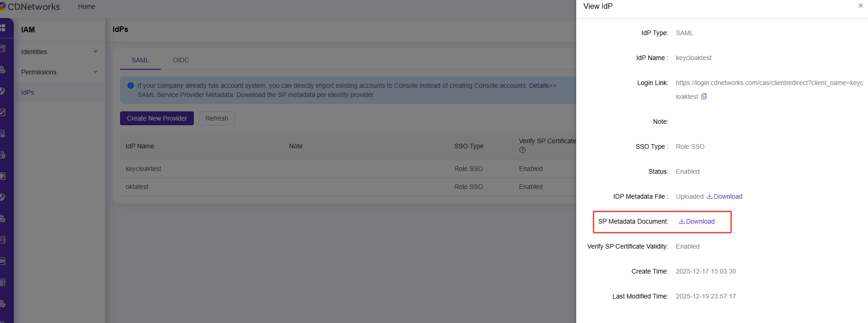The image size is (868, 323).
Task: Switch to the OIDC tab
Action: [x=181, y=60]
